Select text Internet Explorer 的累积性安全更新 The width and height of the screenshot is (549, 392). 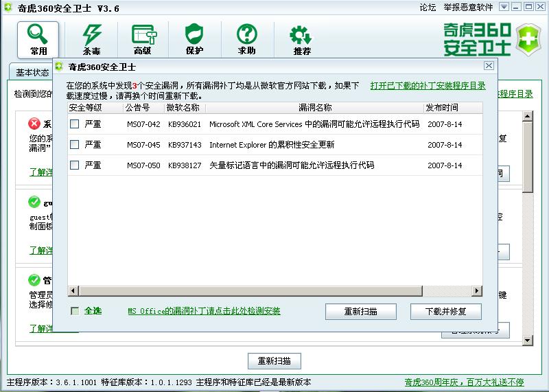tap(272, 145)
